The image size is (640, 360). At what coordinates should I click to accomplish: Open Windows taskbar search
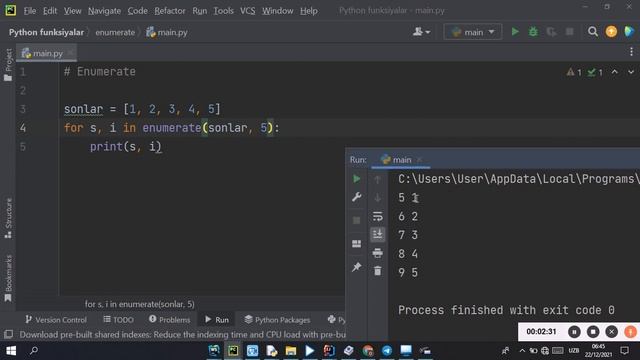pyautogui.click(x=34, y=351)
